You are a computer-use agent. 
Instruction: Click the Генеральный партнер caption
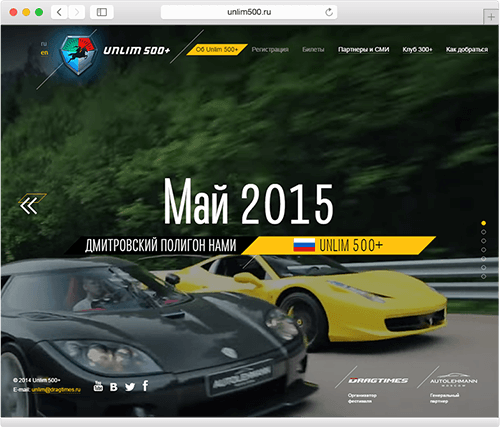(444, 398)
